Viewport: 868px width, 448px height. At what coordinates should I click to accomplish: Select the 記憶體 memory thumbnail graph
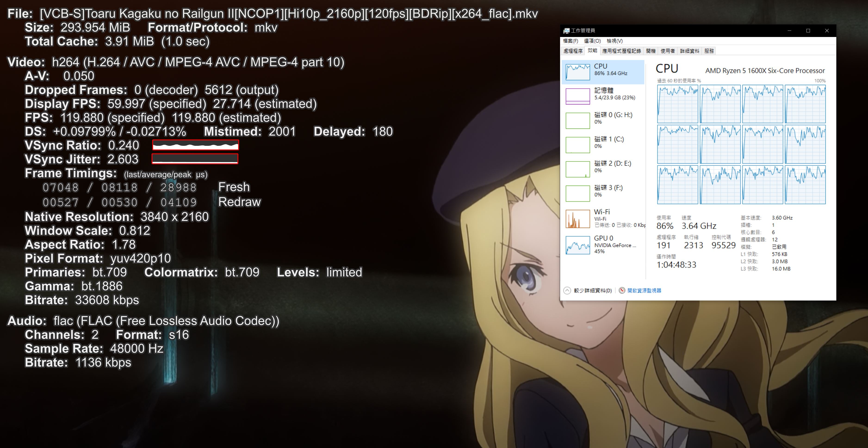(577, 96)
